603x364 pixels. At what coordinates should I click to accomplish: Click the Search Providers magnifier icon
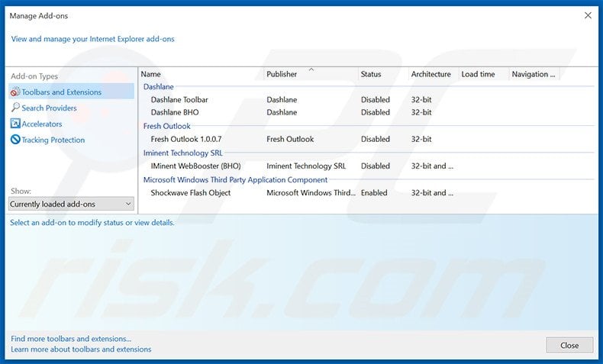(15, 108)
